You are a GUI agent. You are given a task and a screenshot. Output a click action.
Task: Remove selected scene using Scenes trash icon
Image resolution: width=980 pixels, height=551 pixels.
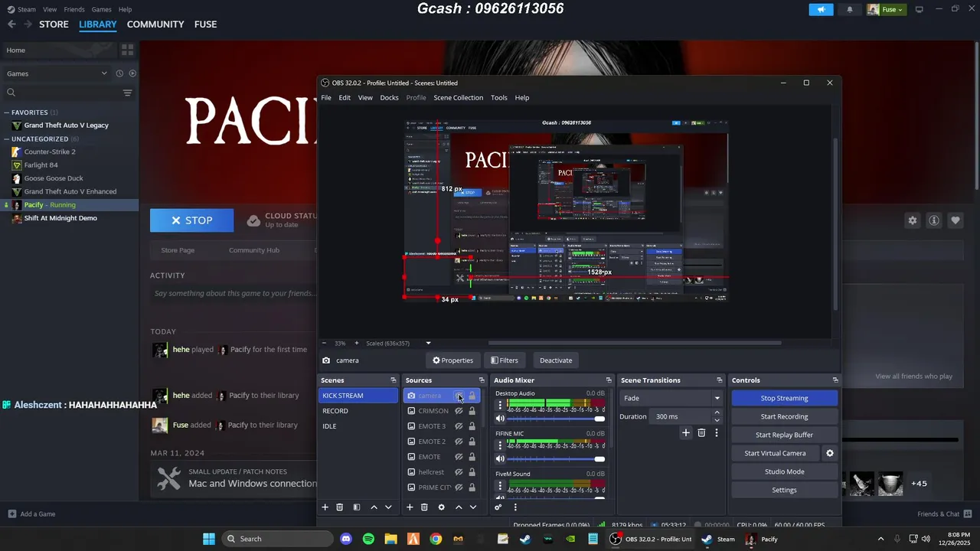click(340, 507)
